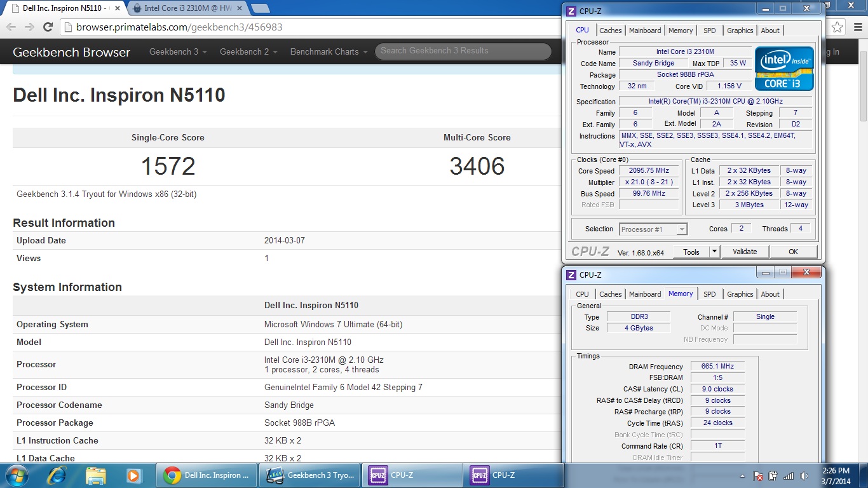Open the media player taskbar icon
Viewport: 868px width, 488px height.
click(x=133, y=475)
